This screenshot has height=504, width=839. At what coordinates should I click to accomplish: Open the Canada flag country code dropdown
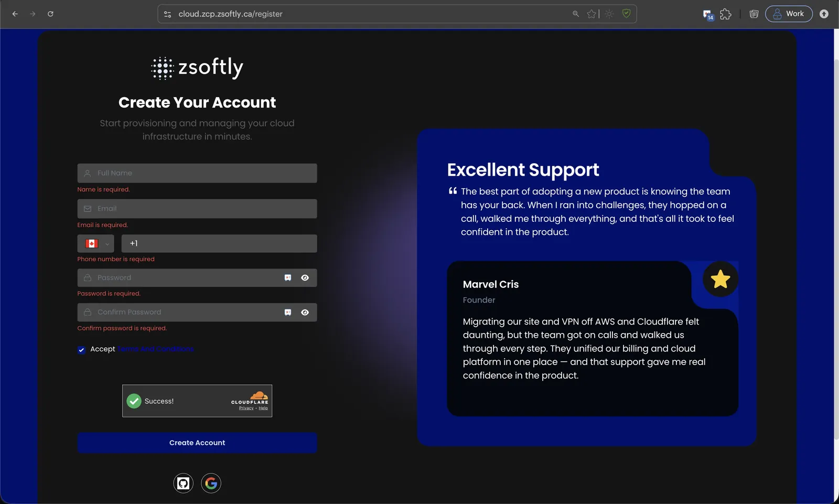click(x=96, y=243)
